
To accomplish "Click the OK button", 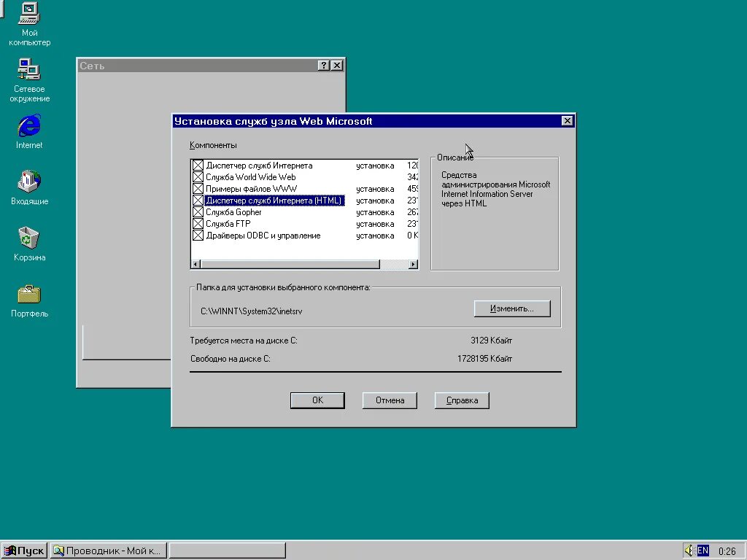I will click(317, 400).
